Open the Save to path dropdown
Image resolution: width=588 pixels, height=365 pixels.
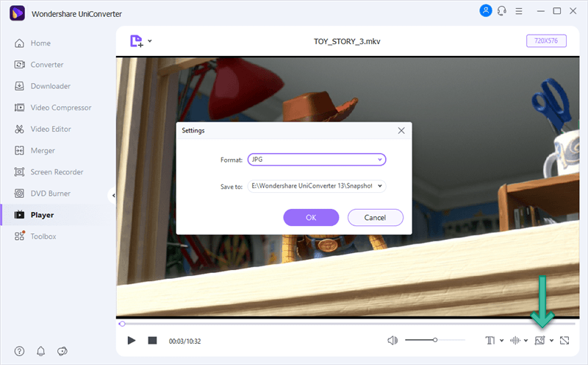click(317, 186)
